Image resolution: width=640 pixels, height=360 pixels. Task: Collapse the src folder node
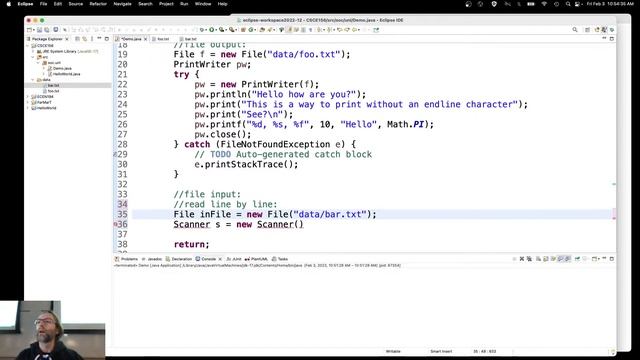pyautogui.click(x=33, y=57)
